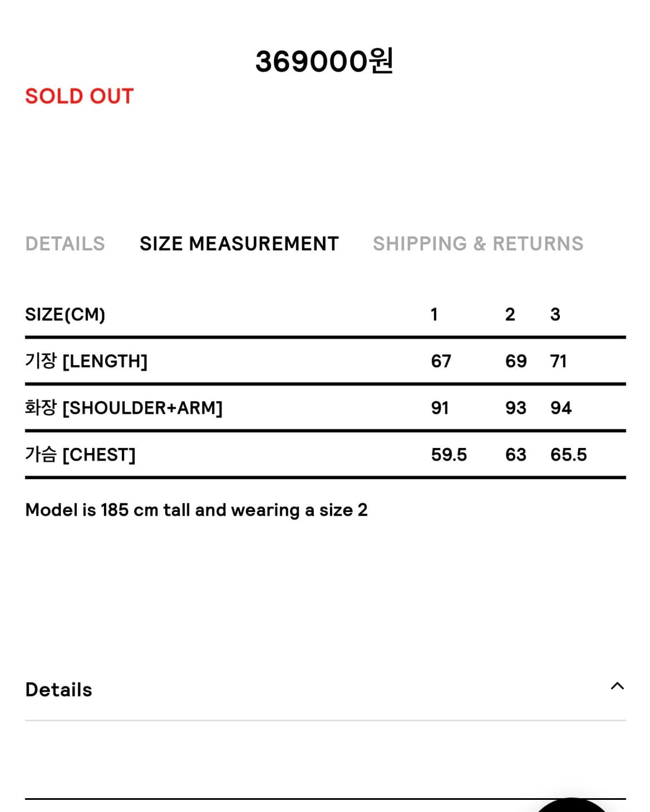
Task: Select the SIZE(CM) table header
Action: tap(65, 314)
